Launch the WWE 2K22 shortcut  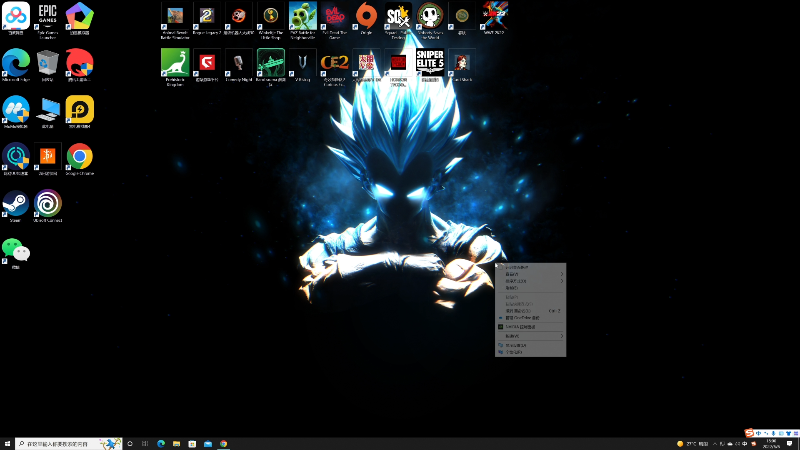(x=494, y=18)
